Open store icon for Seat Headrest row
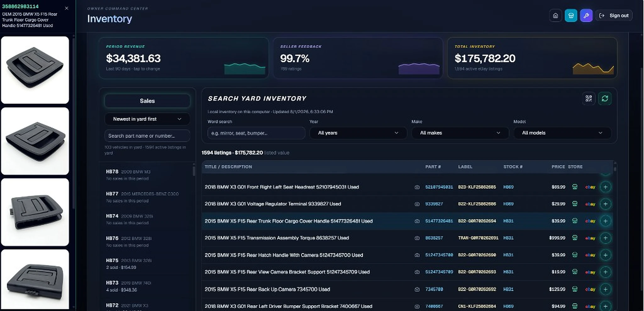The image size is (644, 311). point(575,187)
